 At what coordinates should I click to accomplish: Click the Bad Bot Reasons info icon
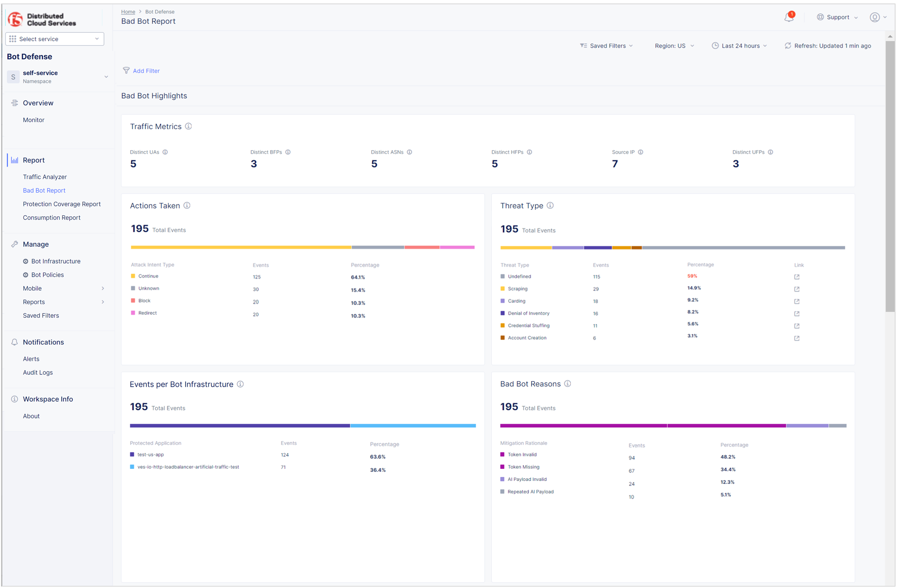click(x=567, y=384)
